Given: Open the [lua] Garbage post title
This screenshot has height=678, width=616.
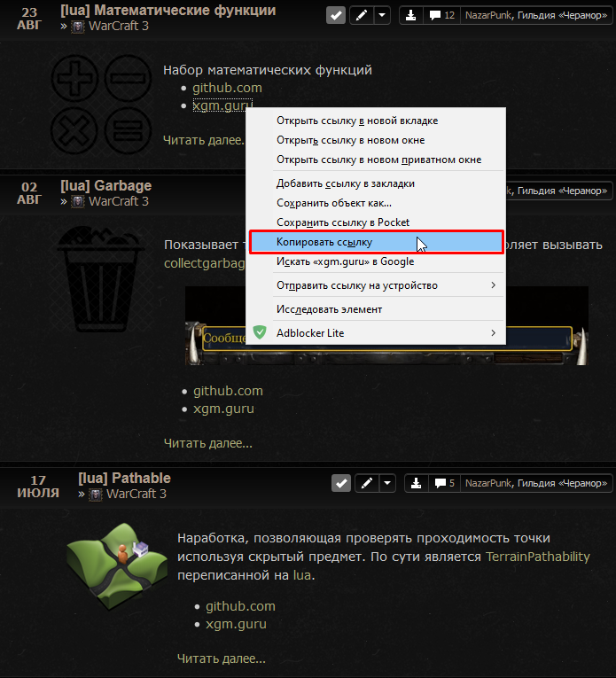Looking at the screenshot, I should click(x=105, y=186).
